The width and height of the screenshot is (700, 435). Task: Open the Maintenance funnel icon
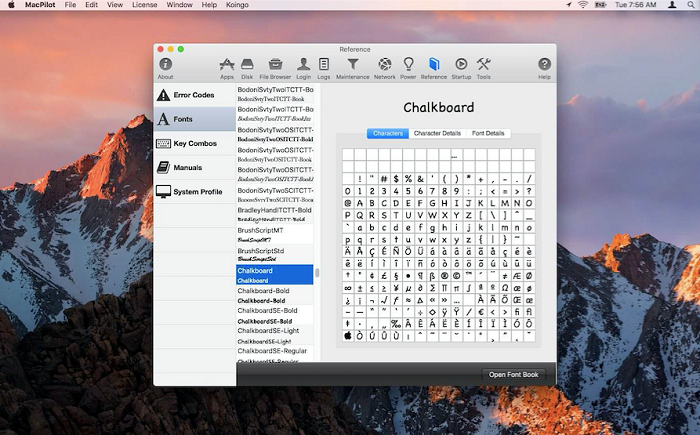point(353,64)
